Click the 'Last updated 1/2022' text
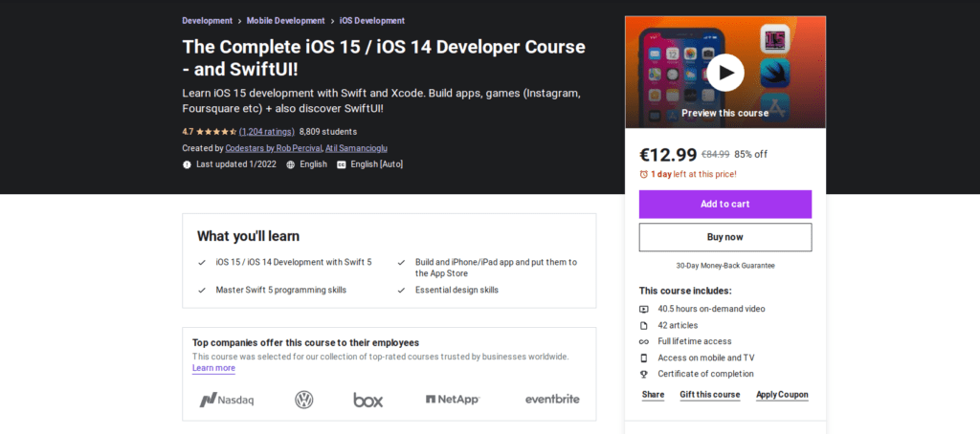The width and height of the screenshot is (980, 434). tap(236, 164)
